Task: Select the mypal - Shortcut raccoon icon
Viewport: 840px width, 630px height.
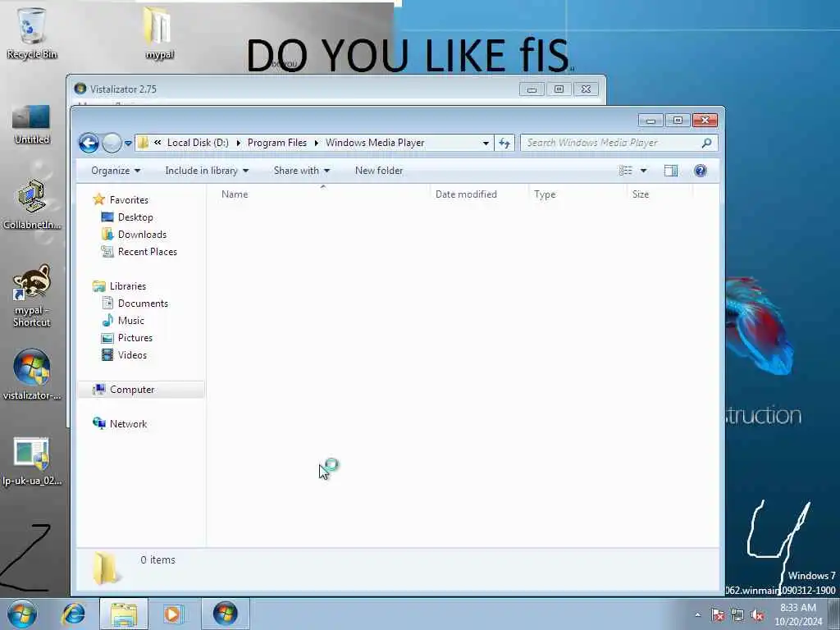Action: (x=32, y=295)
